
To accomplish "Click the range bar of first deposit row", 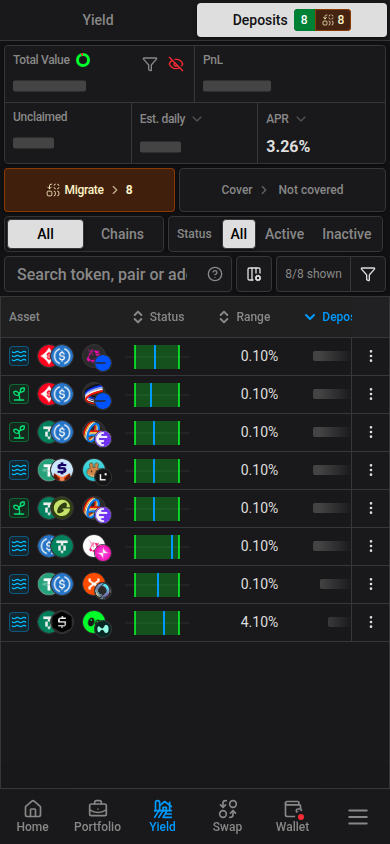I will pyautogui.click(x=157, y=356).
